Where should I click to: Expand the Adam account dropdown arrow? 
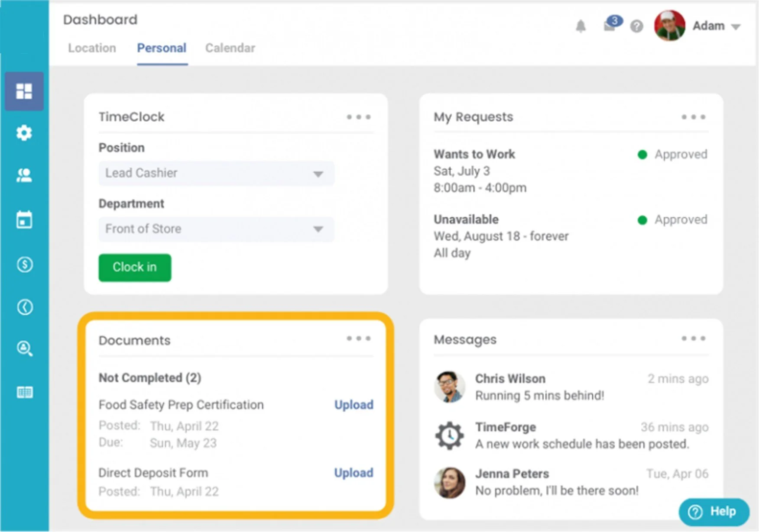coord(735,27)
